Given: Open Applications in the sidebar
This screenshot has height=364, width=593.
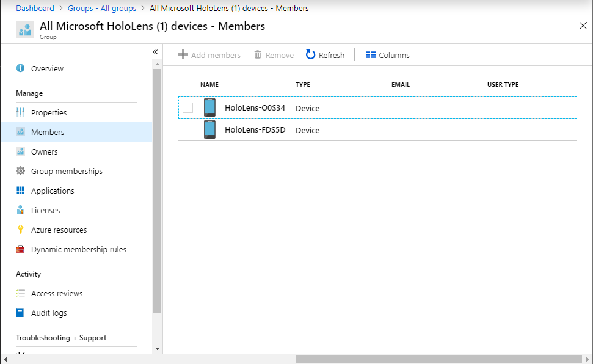Looking at the screenshot, I should 53,191.
